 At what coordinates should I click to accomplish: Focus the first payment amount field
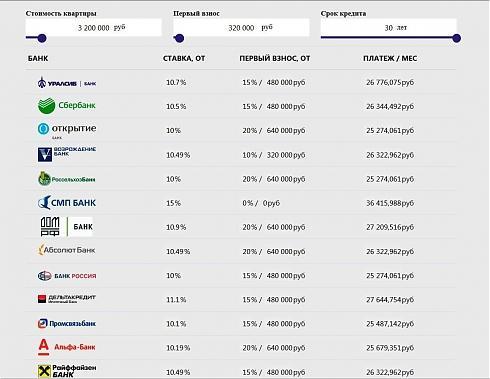coord(241,28)
